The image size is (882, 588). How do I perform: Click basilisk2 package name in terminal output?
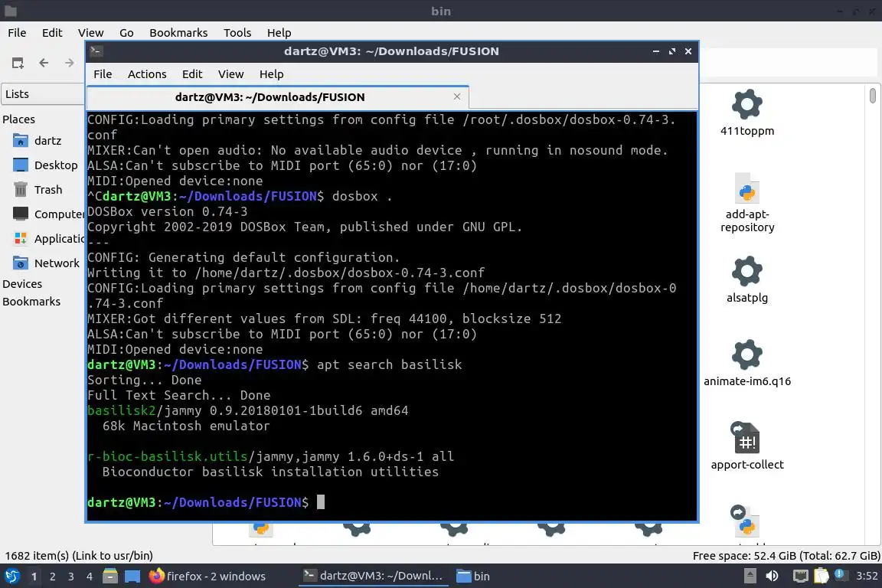tap(121, 410)
